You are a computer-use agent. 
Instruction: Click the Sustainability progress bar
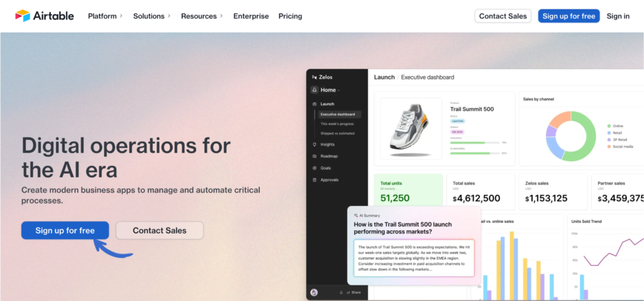[474, 153]
